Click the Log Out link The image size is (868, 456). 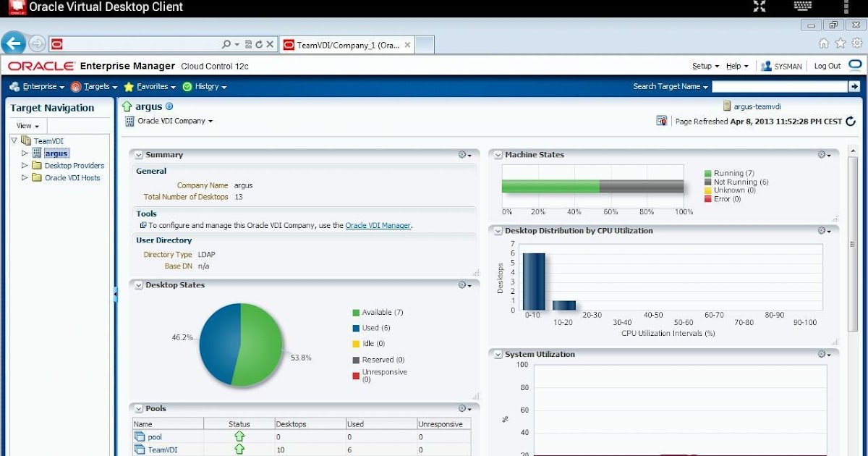click(x=827, y=66)
